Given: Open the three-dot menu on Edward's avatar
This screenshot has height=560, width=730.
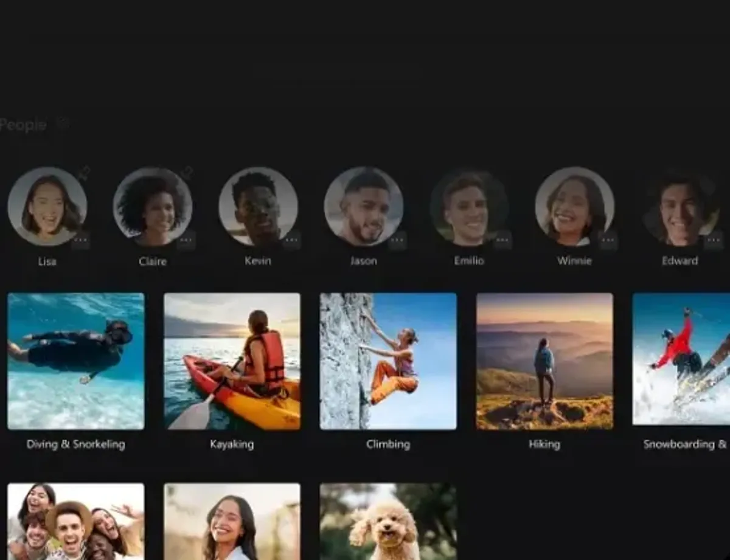Looking at the screenshot, I should click(714, 240).
